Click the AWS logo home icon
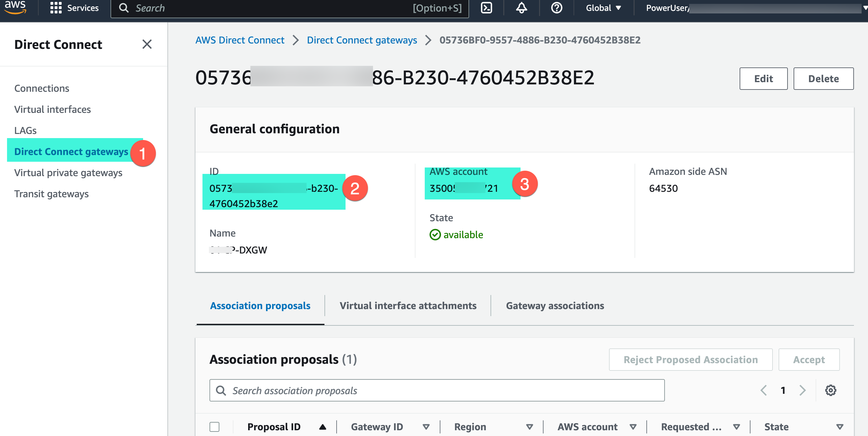 pos(15,7)
